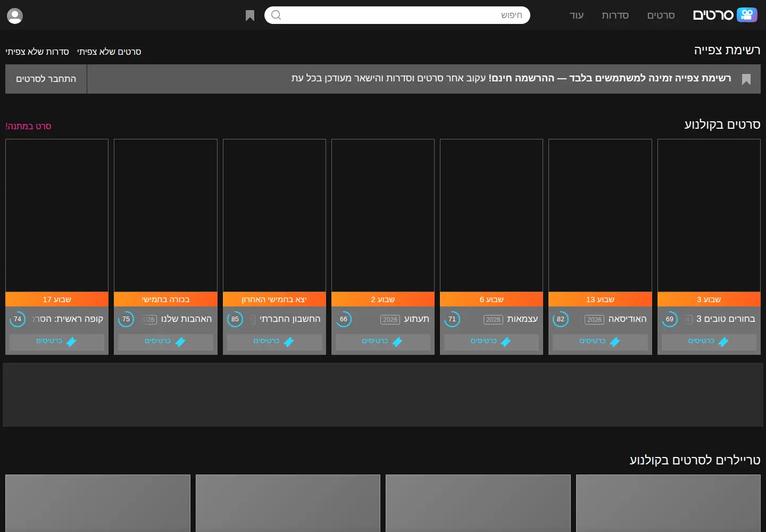
Task: Click score circle 85 for החשבון החברתי
Action: click(x=235, y=319)
